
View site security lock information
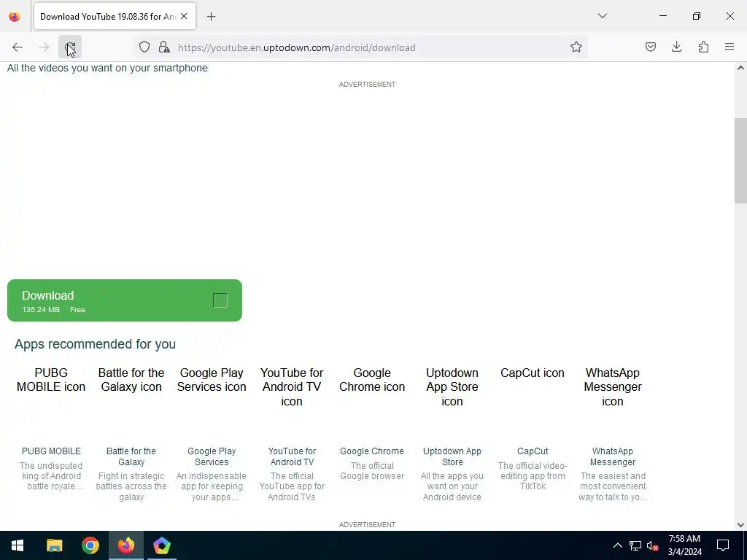click(x=164, y=47)
